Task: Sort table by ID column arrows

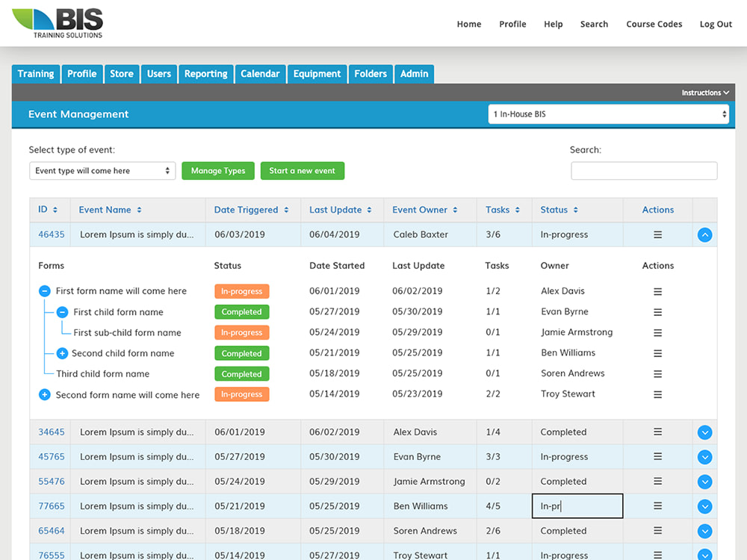Action: 55,210
